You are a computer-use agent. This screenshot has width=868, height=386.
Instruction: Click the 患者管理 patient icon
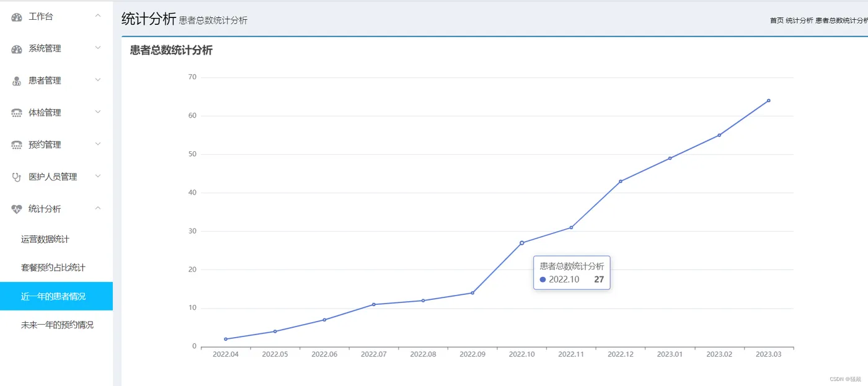tap(17, 81)
